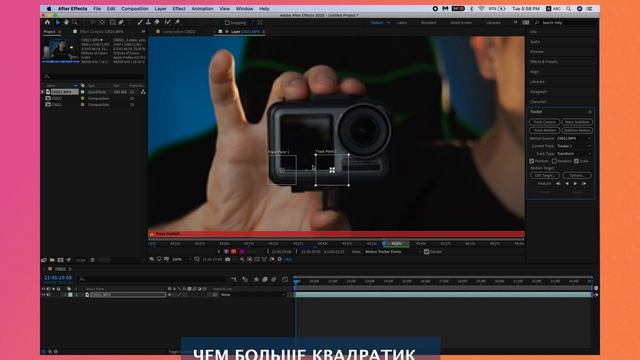
Task: Click the interpret footage icon in the Project panel
Action: point(44,260)
